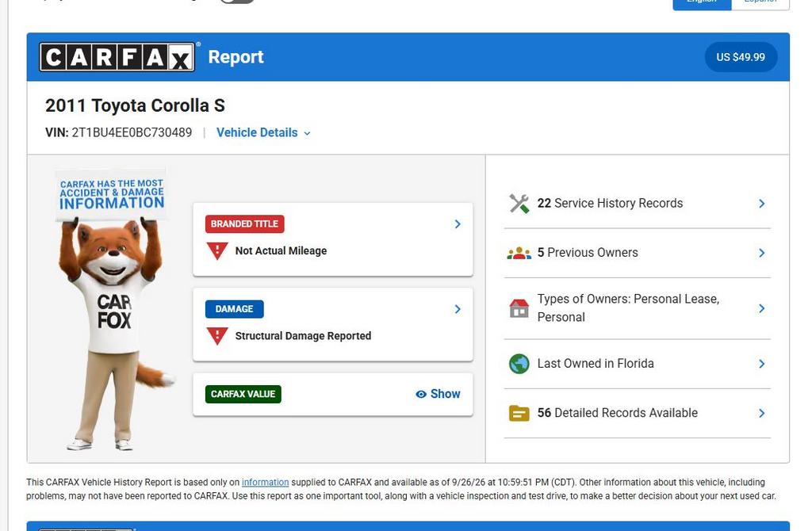Click the blue DAMAGE badge
812x531 pixels.
pyautogui.click(x=234, y=309)
